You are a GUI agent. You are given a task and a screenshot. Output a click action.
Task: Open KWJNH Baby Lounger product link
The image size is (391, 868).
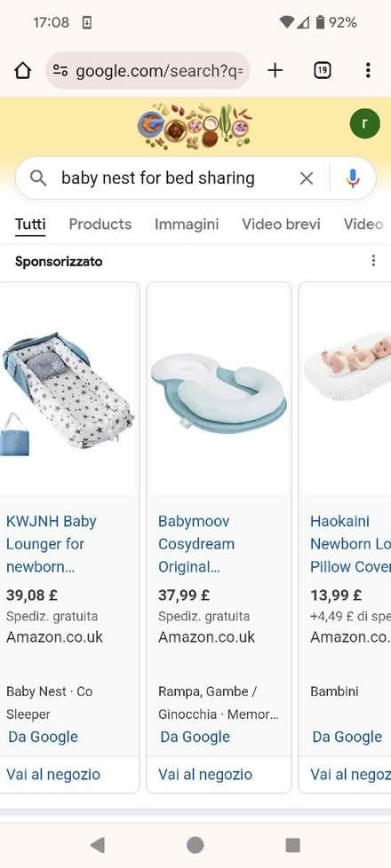click(x=52, y=544)
